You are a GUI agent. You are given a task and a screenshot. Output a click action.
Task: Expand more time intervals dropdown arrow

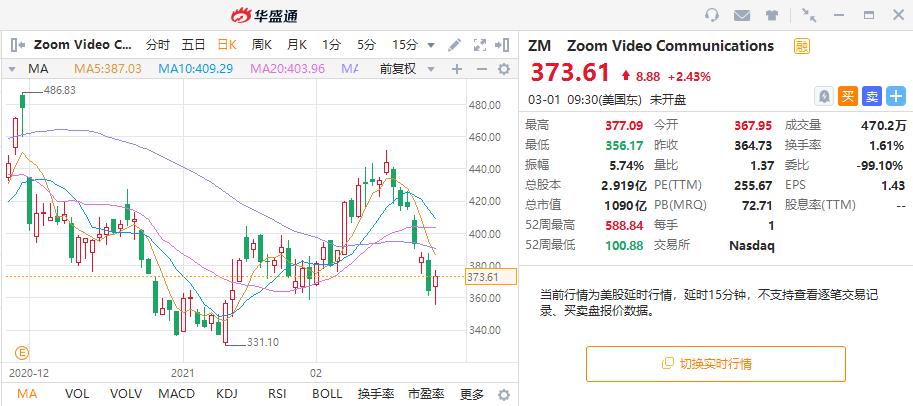click(x=431, y=45)
